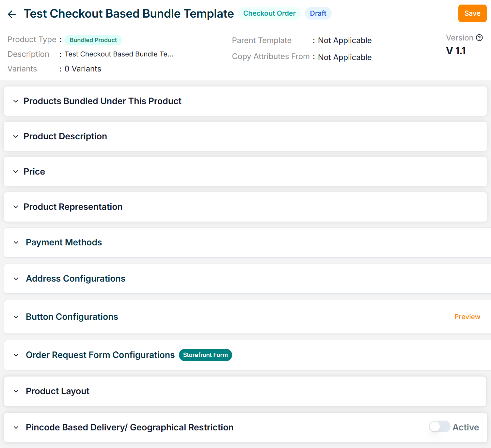Expand the Payment Methods section
491x448 pixels.
(16, 242)
